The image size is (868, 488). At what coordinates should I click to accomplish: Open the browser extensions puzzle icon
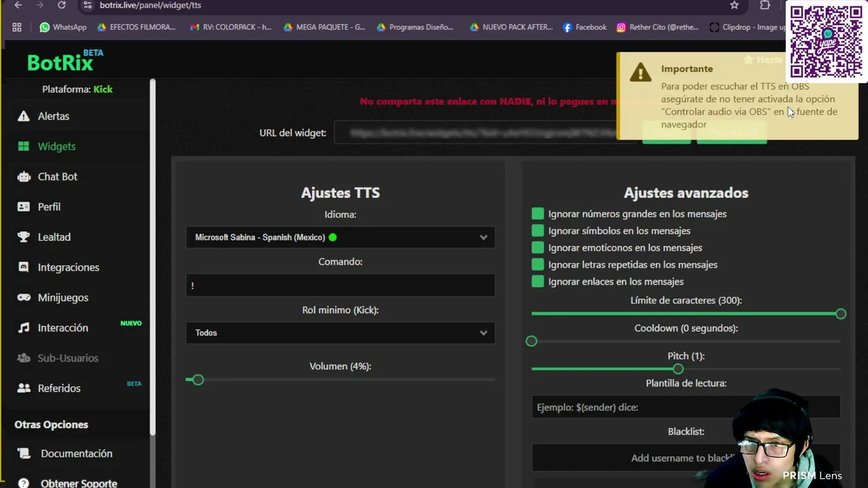(765, 5)
